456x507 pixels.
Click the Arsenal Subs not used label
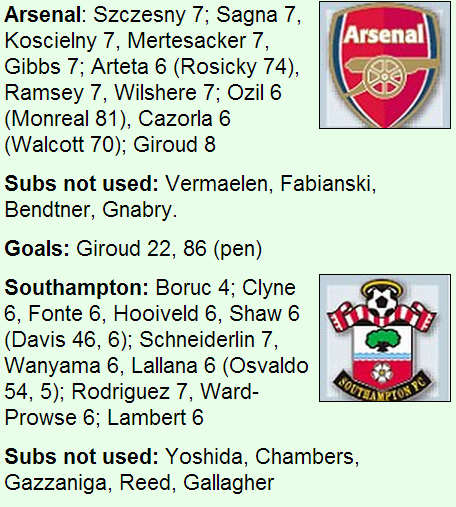(82, 184)
